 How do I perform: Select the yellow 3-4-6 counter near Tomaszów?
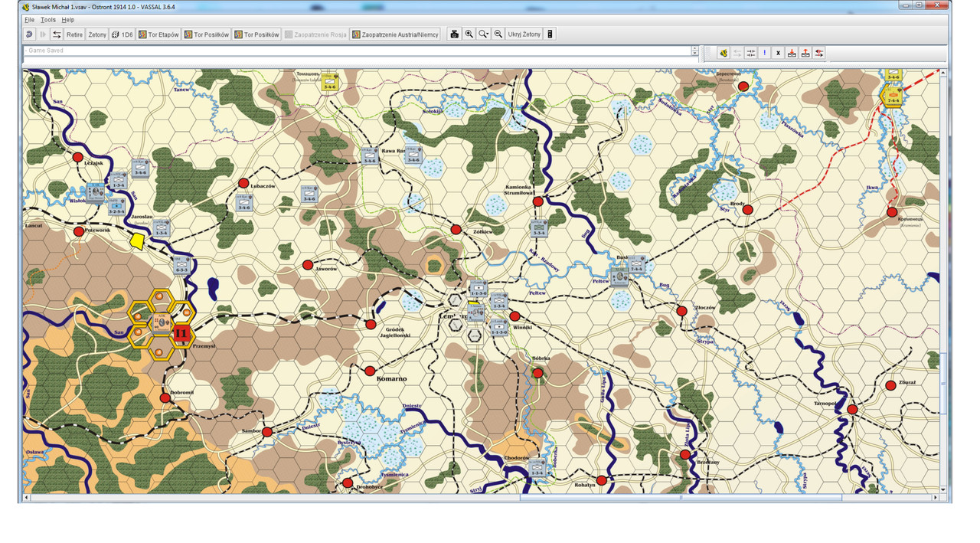click(330, 82)
